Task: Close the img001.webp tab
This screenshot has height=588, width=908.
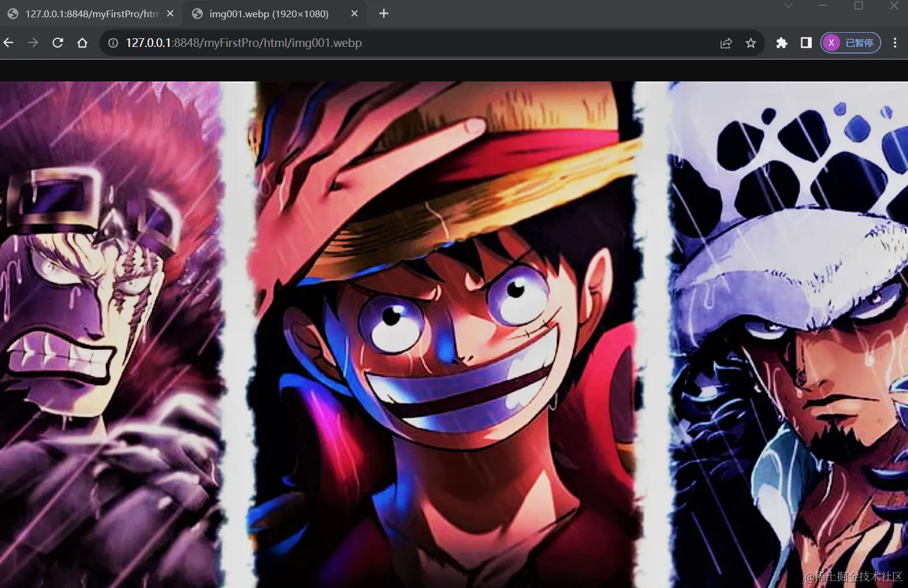Action: (355, 14)
